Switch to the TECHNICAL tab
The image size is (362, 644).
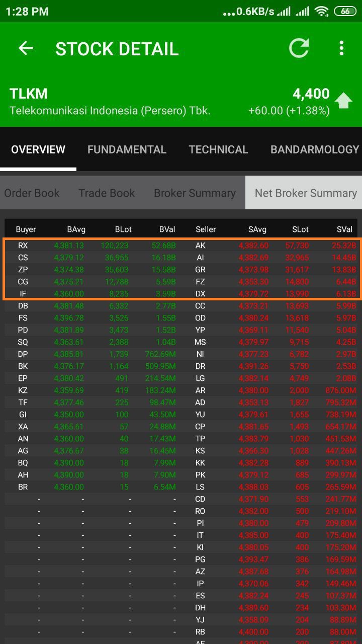point(218,149)
